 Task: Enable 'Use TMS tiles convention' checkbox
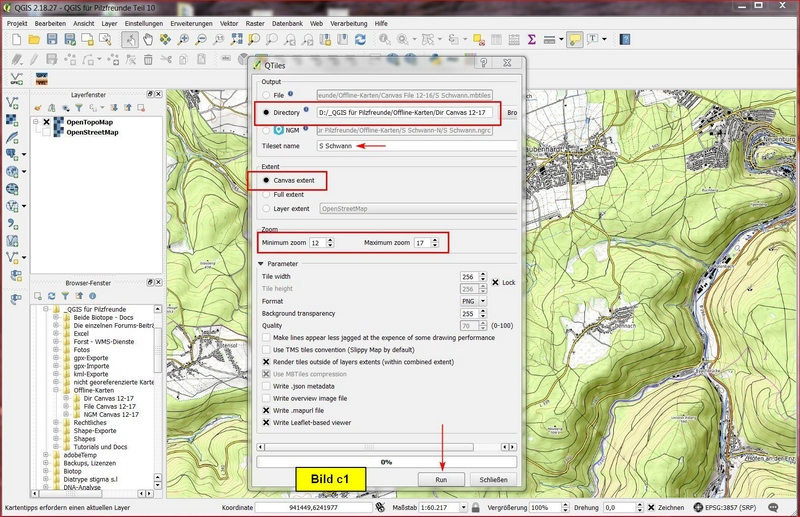(266, 350)
